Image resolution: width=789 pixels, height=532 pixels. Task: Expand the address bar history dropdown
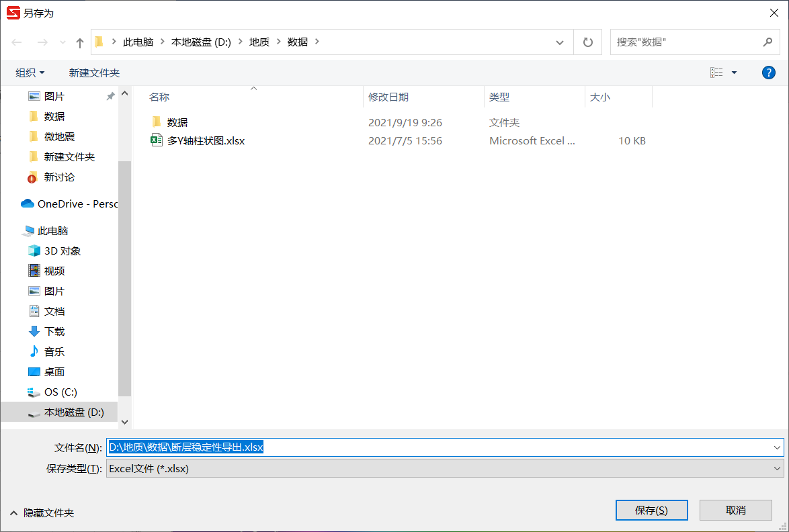(560, 43)
